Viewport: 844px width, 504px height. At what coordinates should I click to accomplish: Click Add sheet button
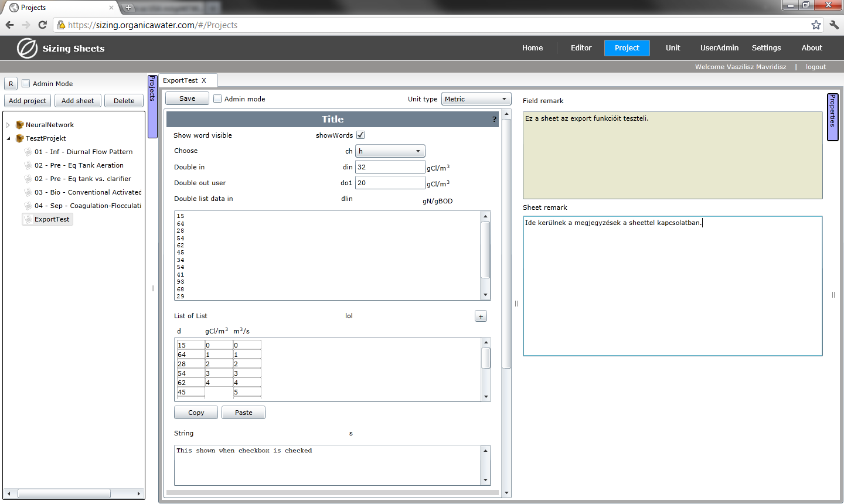pos(77,101)
